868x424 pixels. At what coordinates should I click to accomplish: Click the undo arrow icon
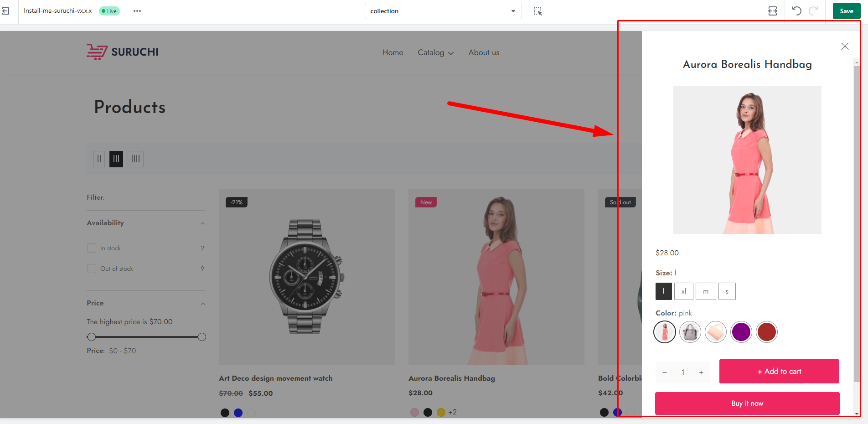click(796, 11)
